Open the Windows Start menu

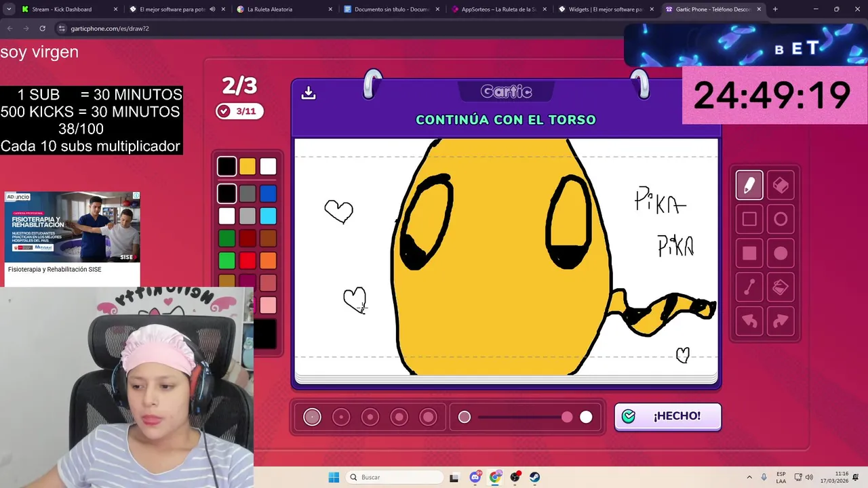point(334,477)
